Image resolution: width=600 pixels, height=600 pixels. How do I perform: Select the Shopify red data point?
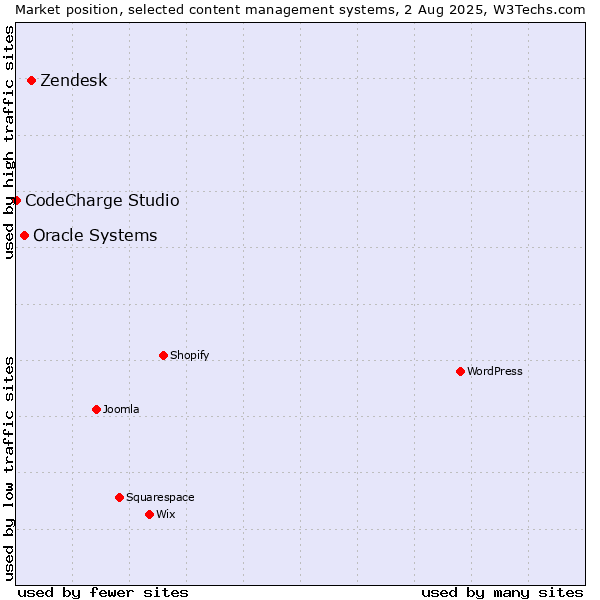point(163,355)
